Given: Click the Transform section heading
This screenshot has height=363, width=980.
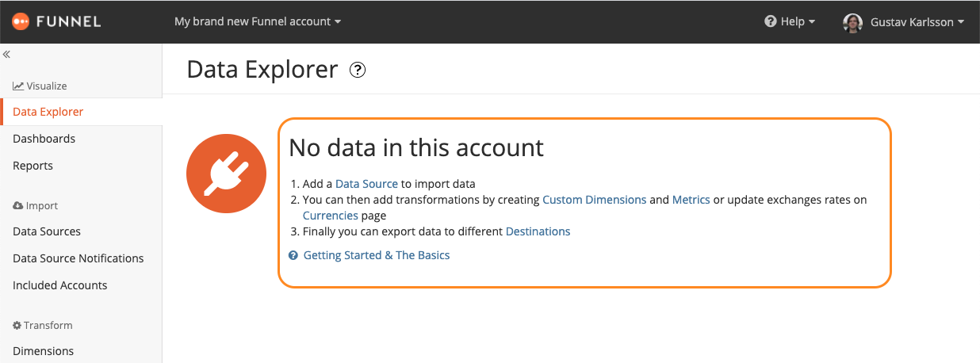Looking at the screenshot, I should pyautogui.click(x=43, y=325).
